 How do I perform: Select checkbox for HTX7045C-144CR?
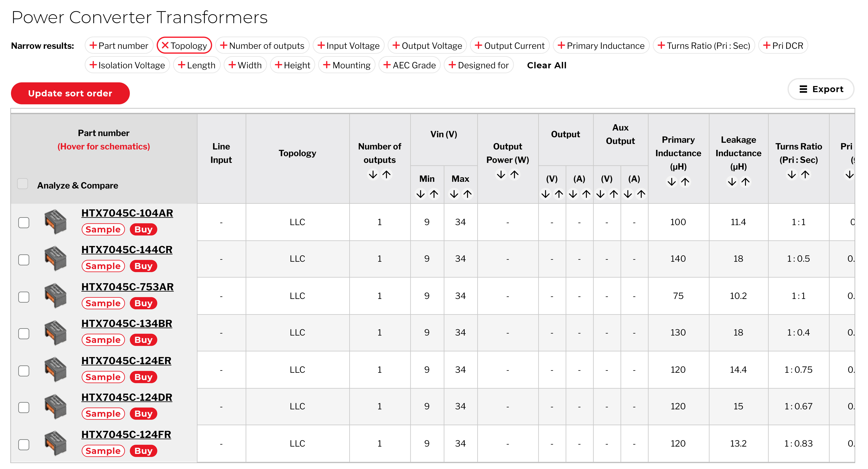(24, 260)
